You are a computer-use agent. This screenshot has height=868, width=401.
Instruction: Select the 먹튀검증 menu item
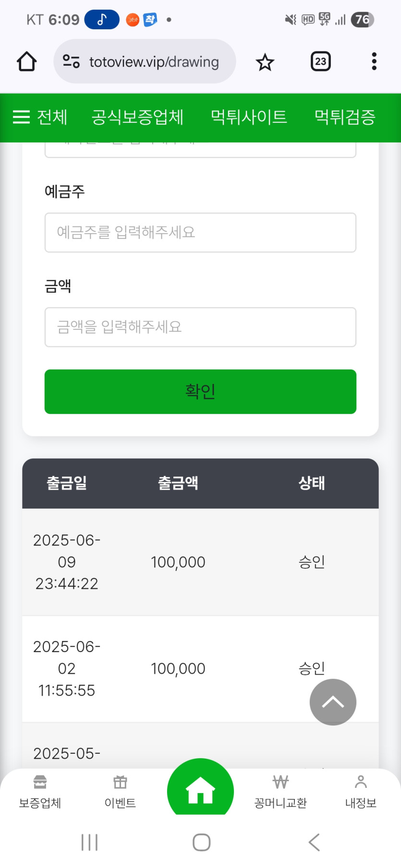[x=345, y=117]
